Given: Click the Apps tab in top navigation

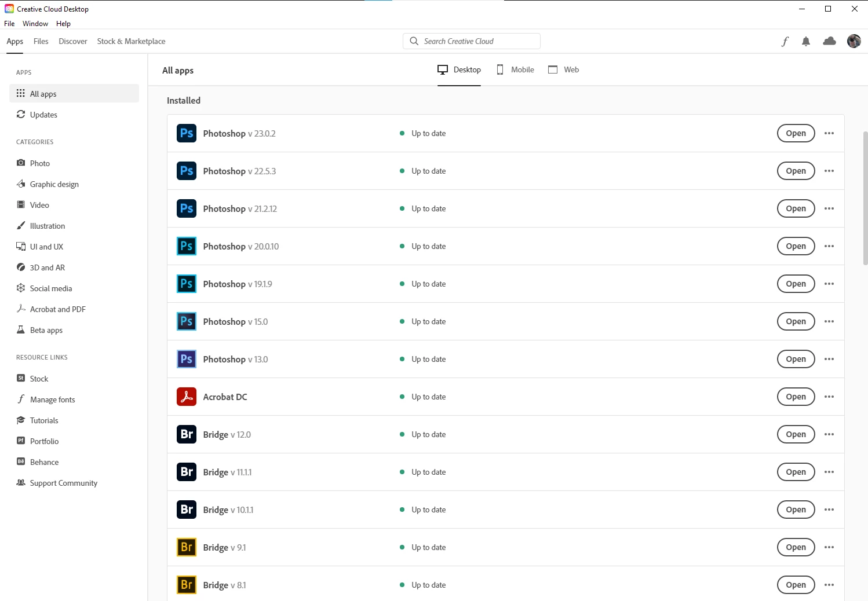Looking at the screenshot, I should tap(15, 41).
